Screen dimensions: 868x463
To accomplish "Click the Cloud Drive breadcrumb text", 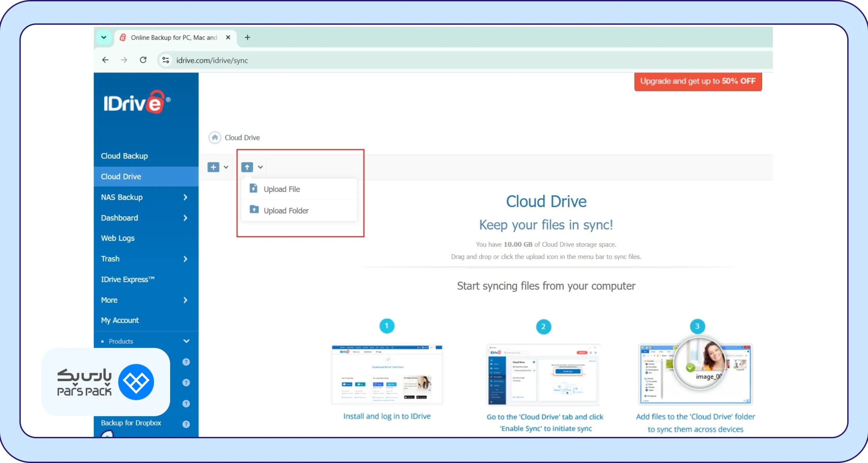I will [242, 138].
